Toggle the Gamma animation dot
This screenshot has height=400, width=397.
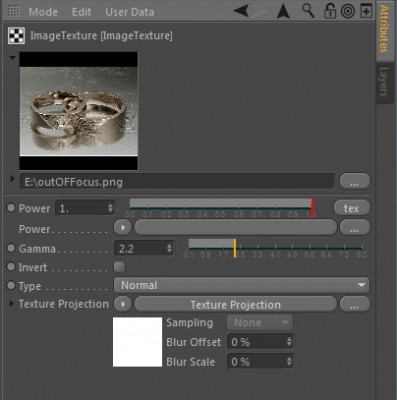coord(11,248)
